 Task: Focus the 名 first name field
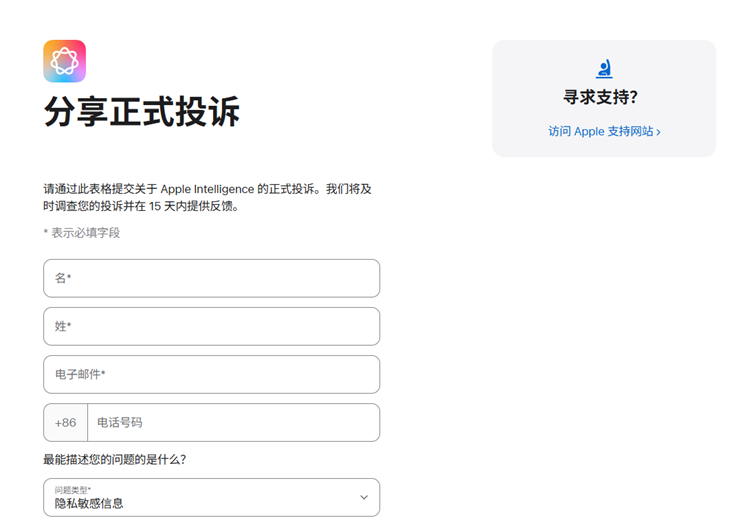[211, 278]
